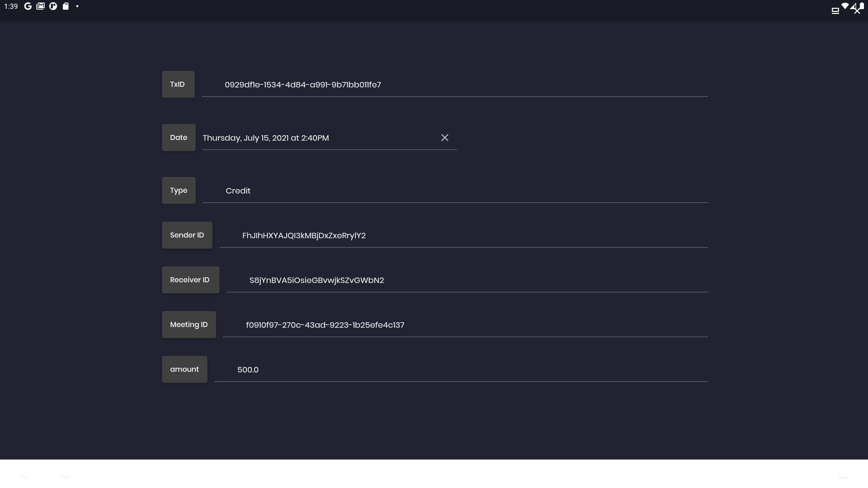The width and height of the screenshot is (868, 488).
Task: Tap the Google G status bar icon
Action: (x=28, y=6)
